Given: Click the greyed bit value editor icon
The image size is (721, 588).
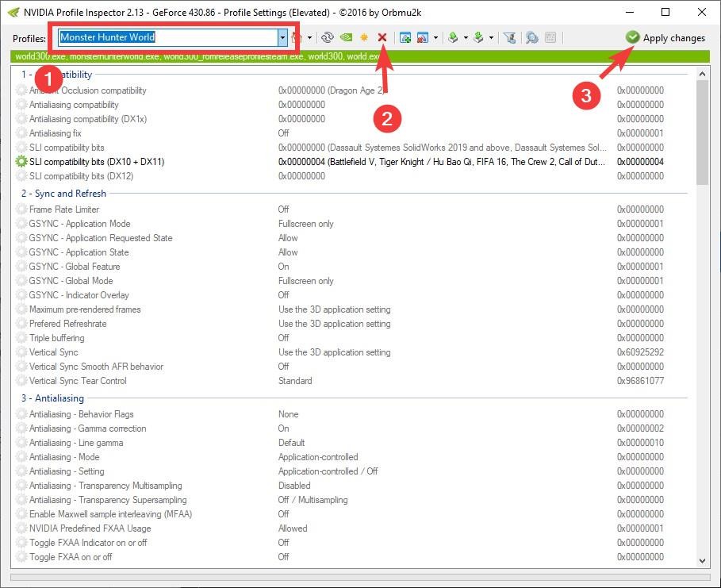Looking at the screenshot, I should point(550,37).
